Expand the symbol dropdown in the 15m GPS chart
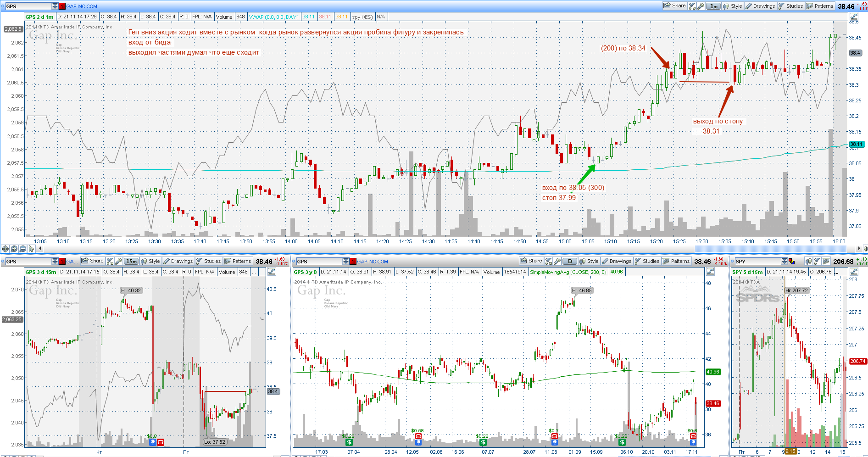Screen dimensions: 868x457 [x=55, y=261]
